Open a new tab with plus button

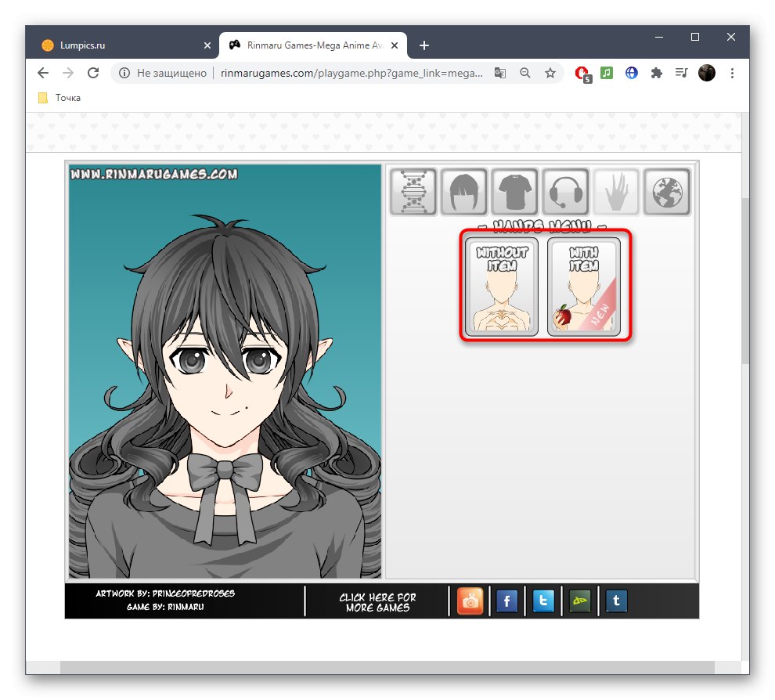coord(424,45)
